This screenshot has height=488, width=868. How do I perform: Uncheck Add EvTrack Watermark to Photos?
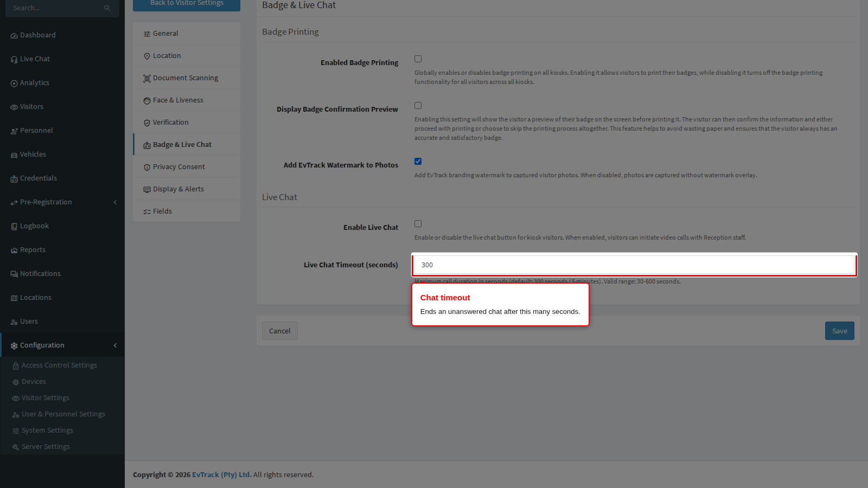418,162
